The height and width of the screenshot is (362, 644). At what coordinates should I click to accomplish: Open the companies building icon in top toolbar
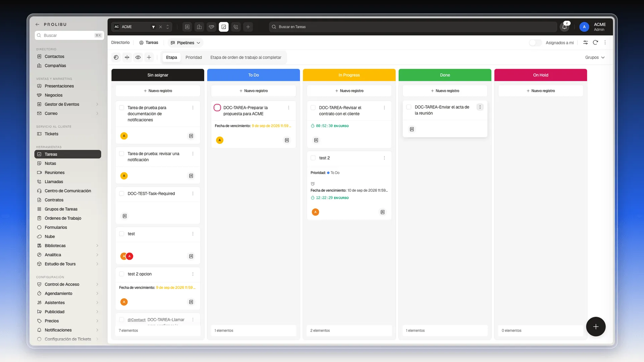[x=199, y=27]
